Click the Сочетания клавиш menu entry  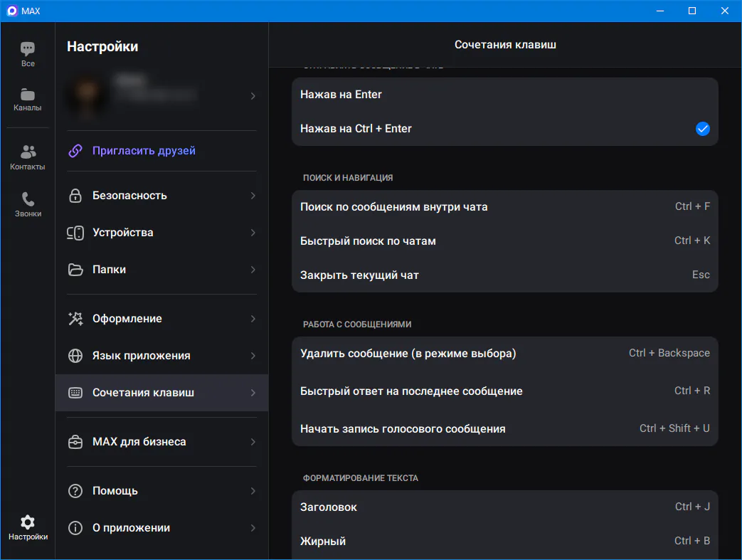tap(143, 393)
